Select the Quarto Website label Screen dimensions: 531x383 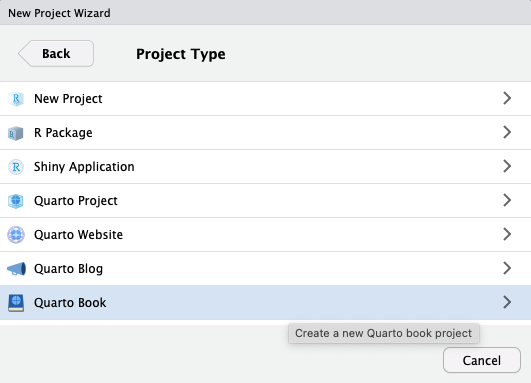pyautogui.click(x=79, y=234)
